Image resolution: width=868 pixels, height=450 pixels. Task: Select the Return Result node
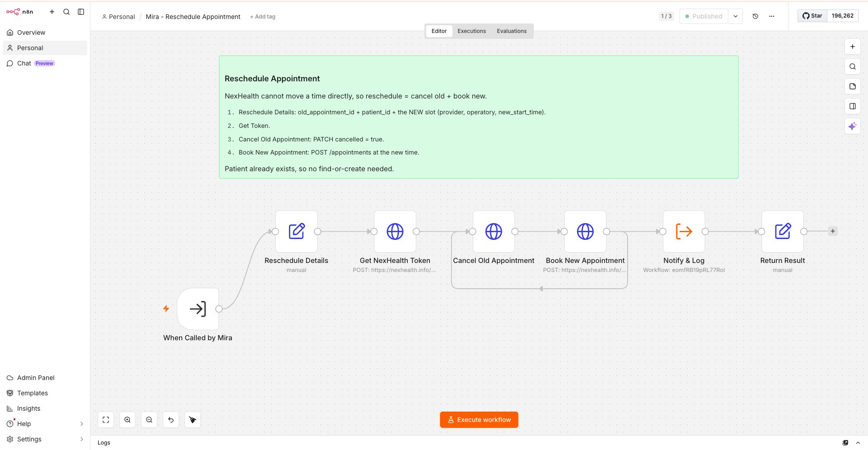tap(783, 231)
